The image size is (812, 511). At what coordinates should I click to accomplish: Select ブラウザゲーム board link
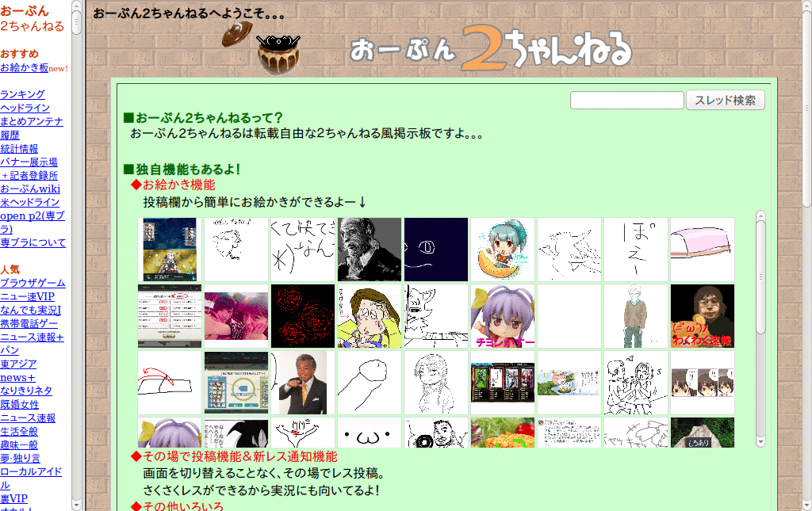pos(33,283)
